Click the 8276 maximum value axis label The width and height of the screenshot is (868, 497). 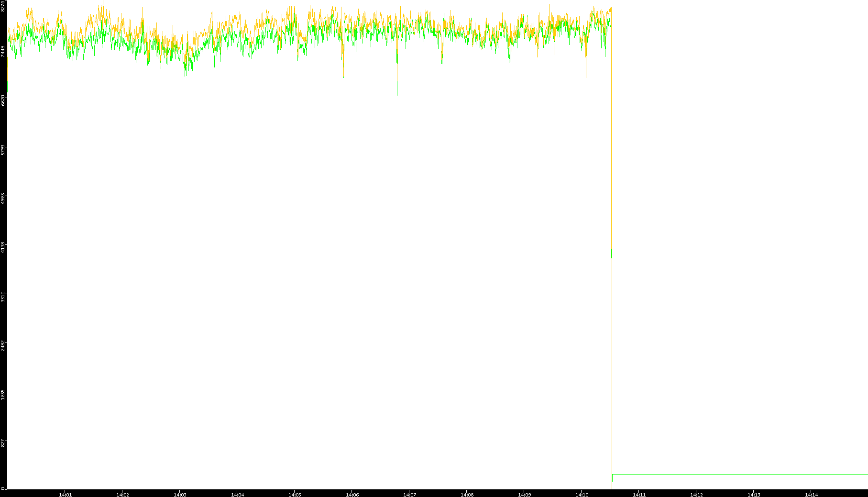coord(3,6)
